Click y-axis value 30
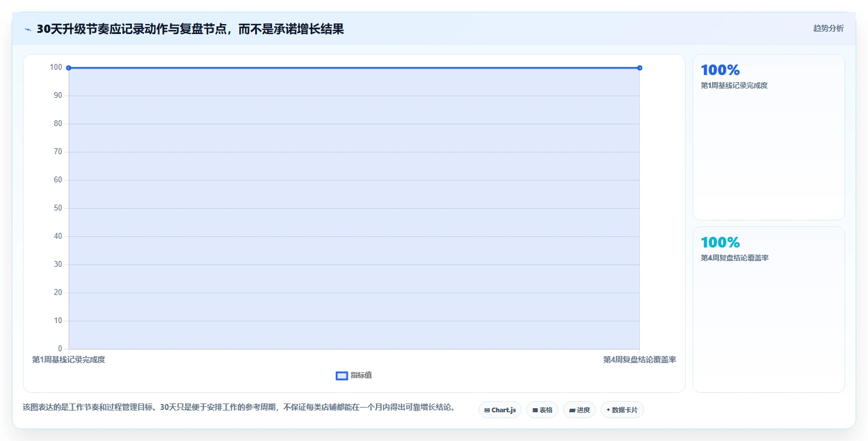Image resolution: width=868 pixels, height=441 pixels. [x=58, y=264]
